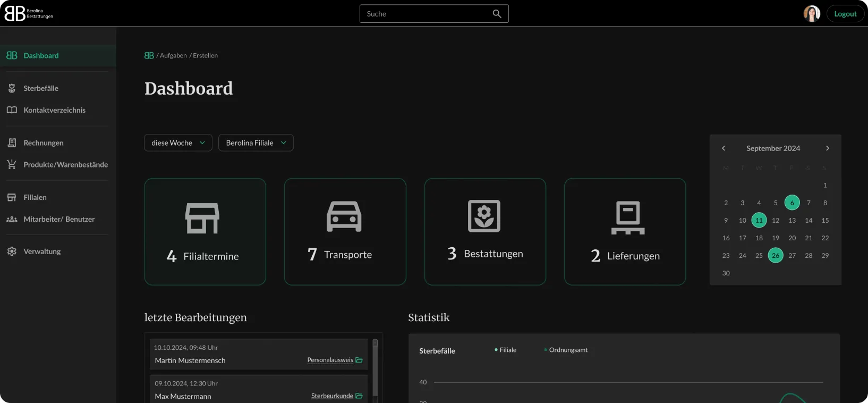The height and width of the screenshot is (403, 868).
Task: Toggle Ordnungsamt legend in chart
Action: click(x=566, y=350)
